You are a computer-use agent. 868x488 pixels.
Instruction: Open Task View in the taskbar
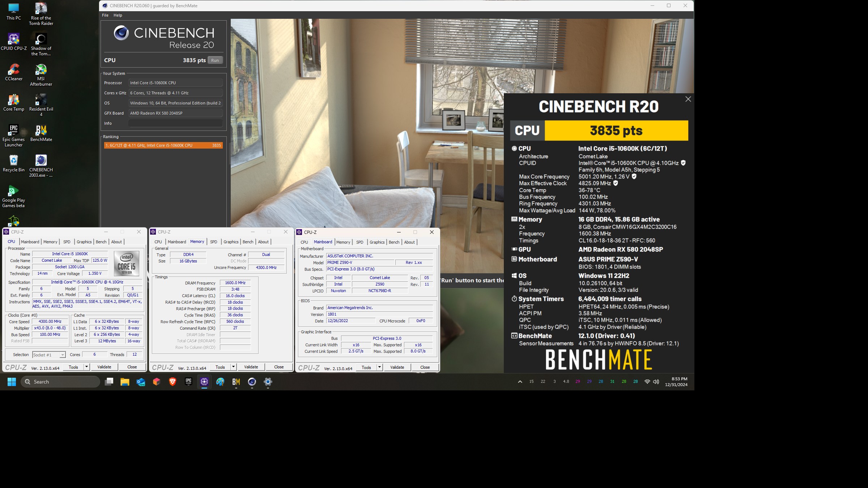109,382
